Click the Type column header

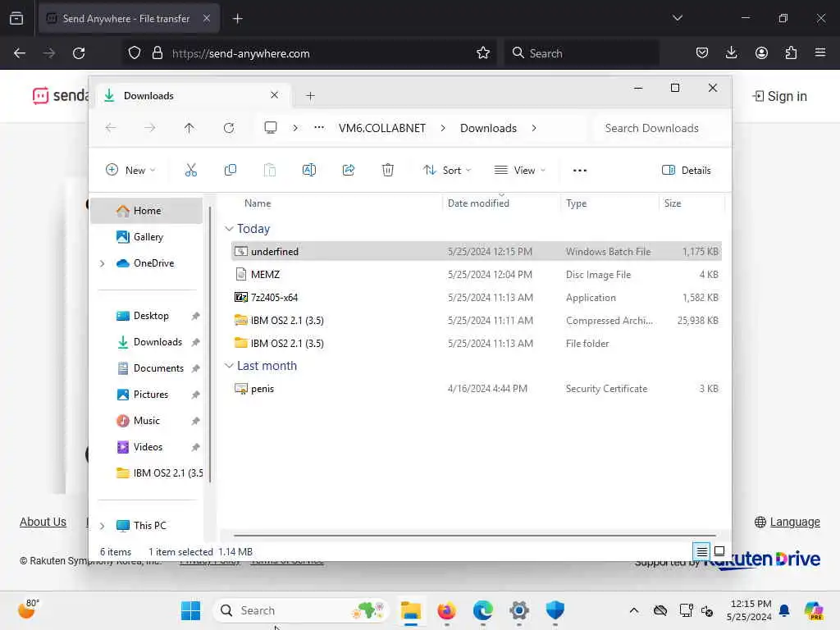click(x=576, y=203)
